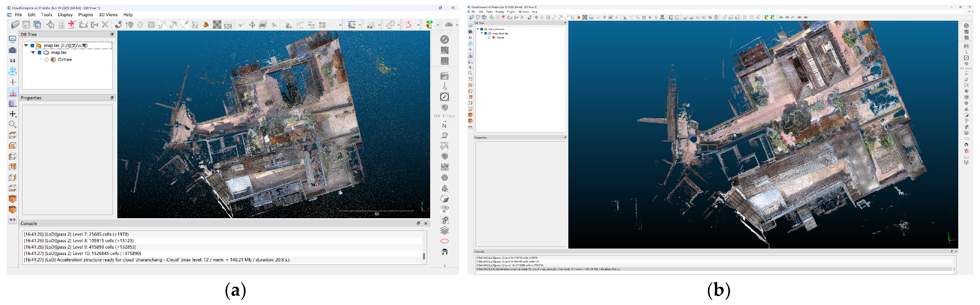Toggle the map_clean.las cloud checkbox in window (b)

(x=486, y=33)
